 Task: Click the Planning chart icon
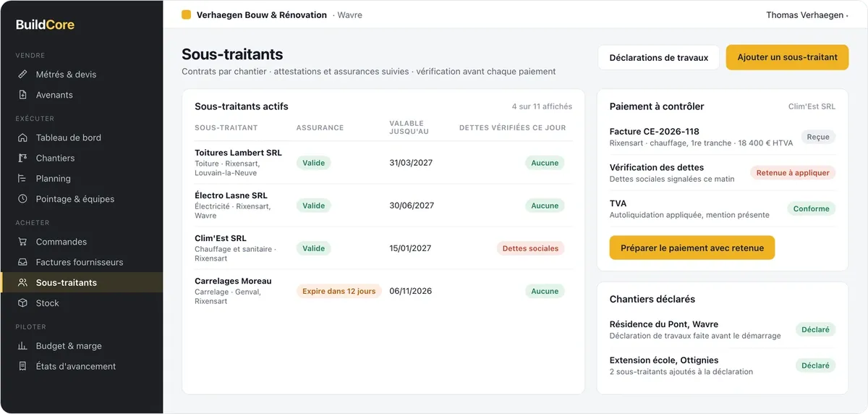22,178
